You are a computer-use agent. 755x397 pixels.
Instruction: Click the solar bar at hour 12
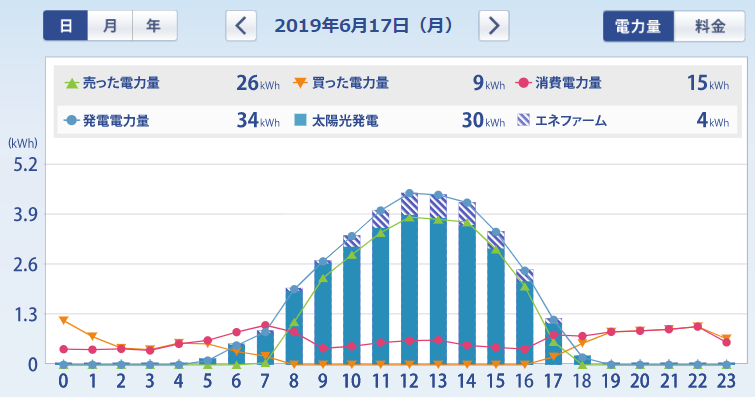pos(409,289)
